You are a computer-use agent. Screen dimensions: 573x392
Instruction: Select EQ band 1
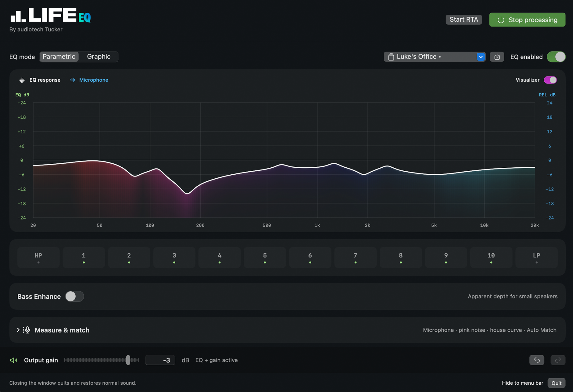pos(84,258)
